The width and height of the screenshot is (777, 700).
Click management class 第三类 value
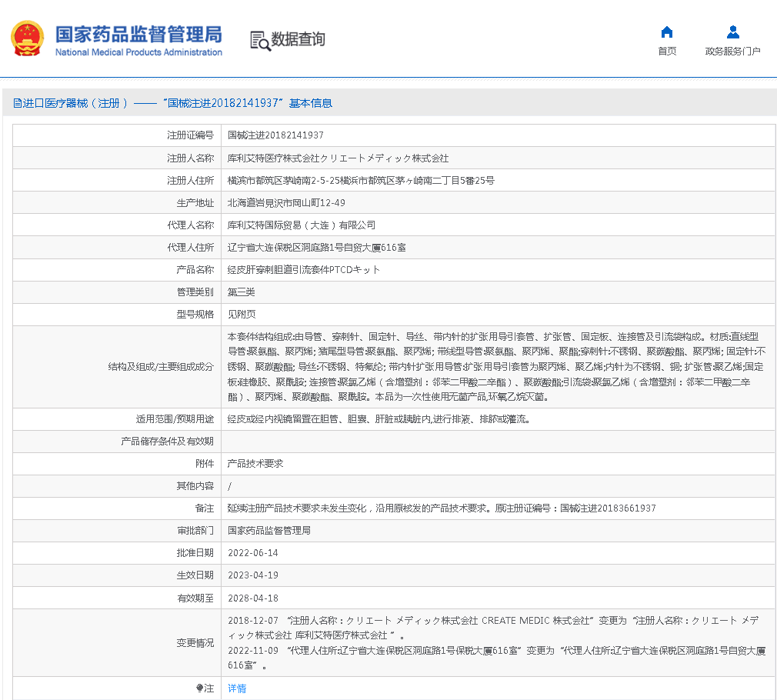point(242,292)
